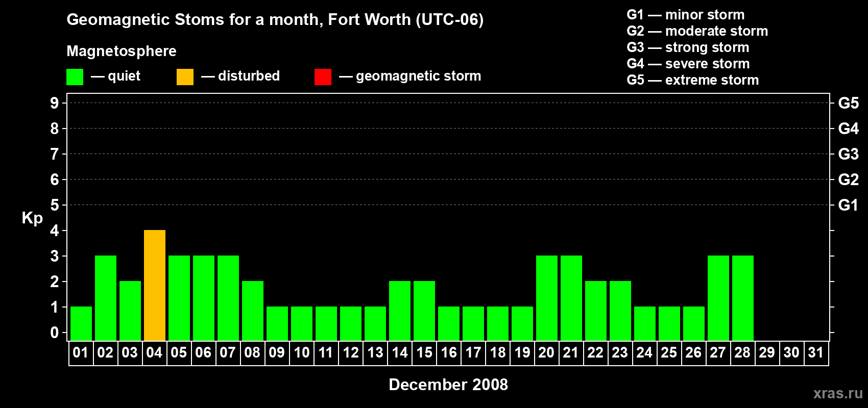Screen dimensions: 868x408
Task: Click the green quiet legend swatch
Action: [x=75, y=77]
